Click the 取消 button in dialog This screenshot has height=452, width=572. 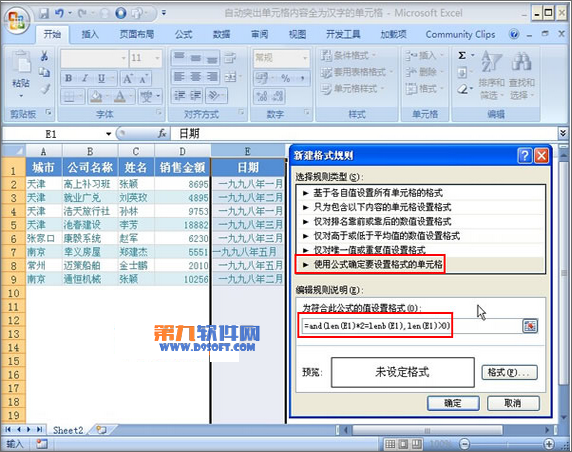click(513, 403)
